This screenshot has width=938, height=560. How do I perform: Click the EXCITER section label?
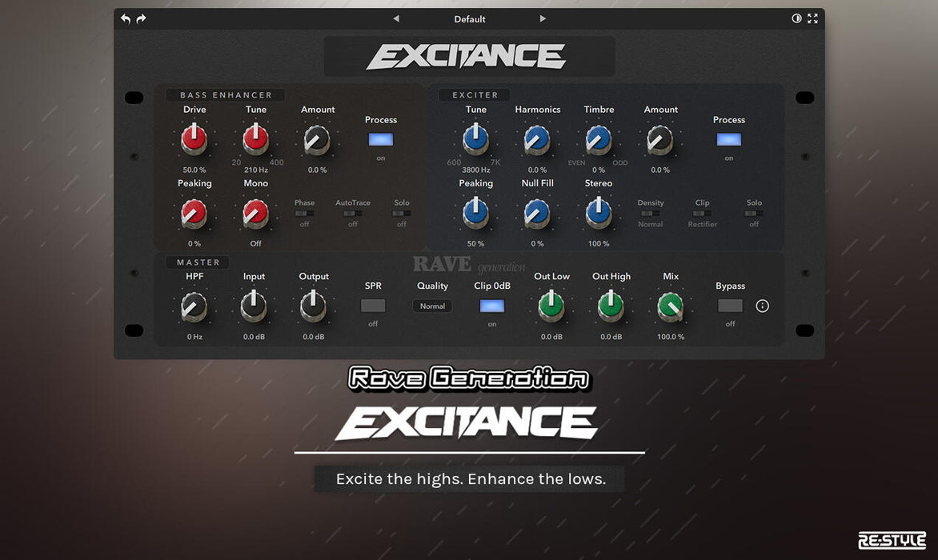[x=475, y=95]
